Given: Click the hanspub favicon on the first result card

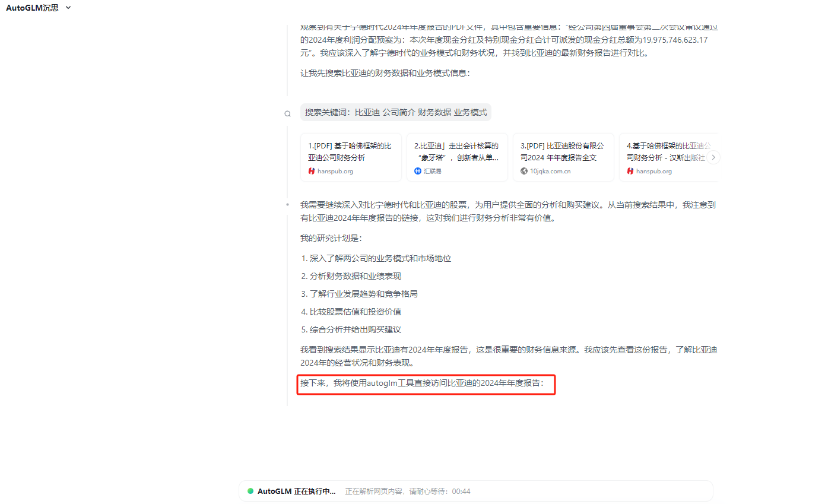Looking at the screenshot, I should coord(312,171).
